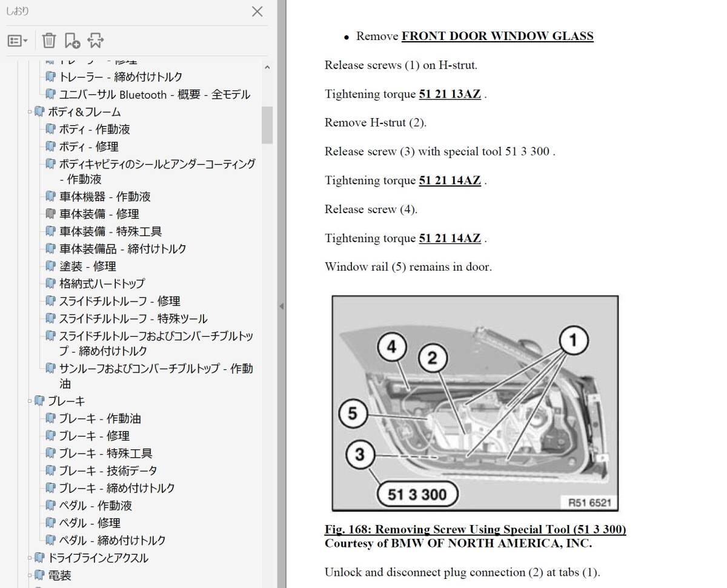
Task: Collapse the navigation pane using divider arrow
Action: [281, 306]
